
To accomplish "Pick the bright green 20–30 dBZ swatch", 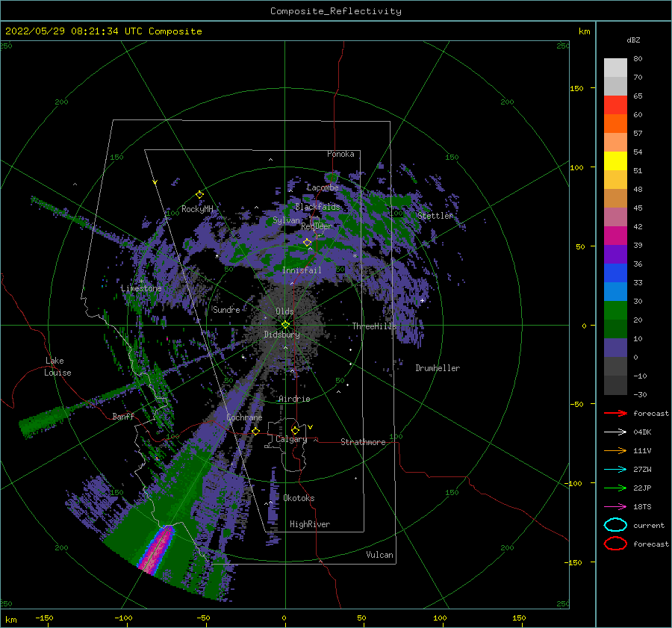I will click(615, 311).
